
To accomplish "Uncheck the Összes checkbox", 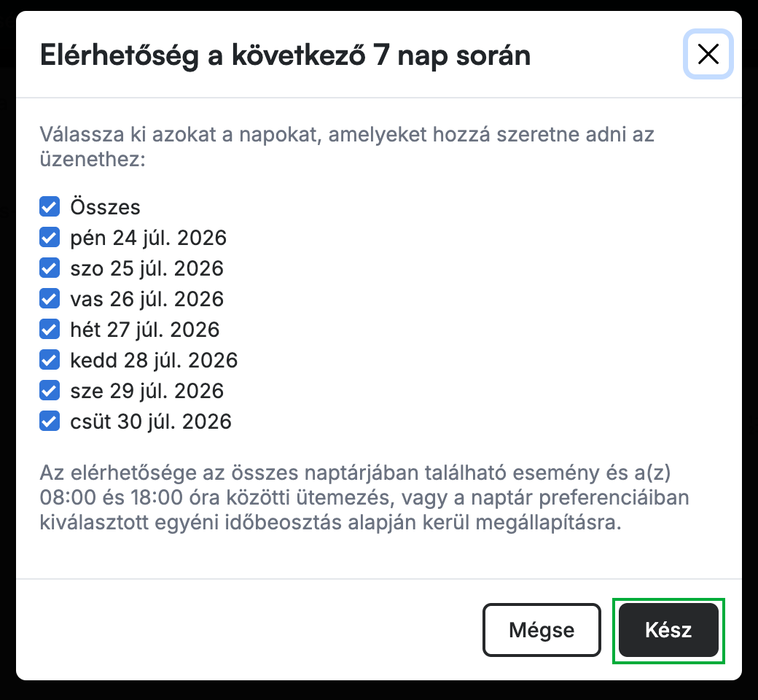I will 50,206.
